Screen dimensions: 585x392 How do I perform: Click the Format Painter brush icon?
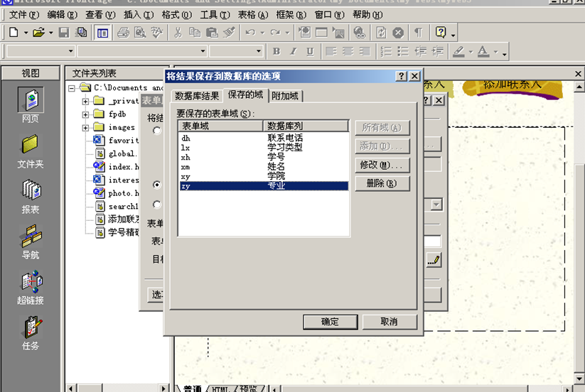coord(229,33)
